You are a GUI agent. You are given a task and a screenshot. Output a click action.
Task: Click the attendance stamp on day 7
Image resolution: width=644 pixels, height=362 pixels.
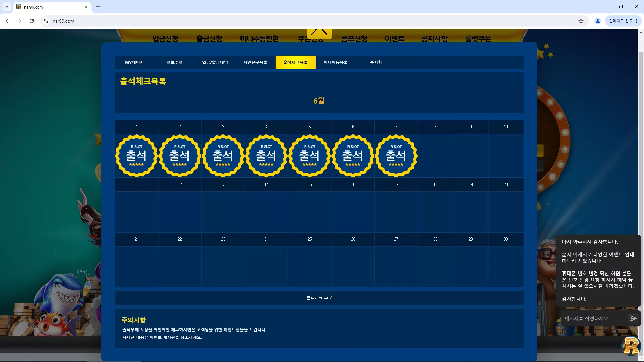pos(396,156)
